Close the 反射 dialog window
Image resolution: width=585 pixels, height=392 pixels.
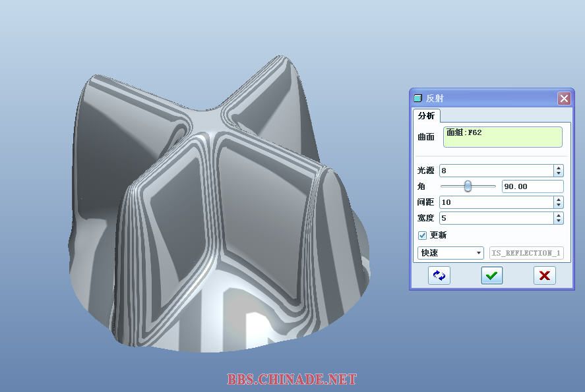(x=564, y=98)
